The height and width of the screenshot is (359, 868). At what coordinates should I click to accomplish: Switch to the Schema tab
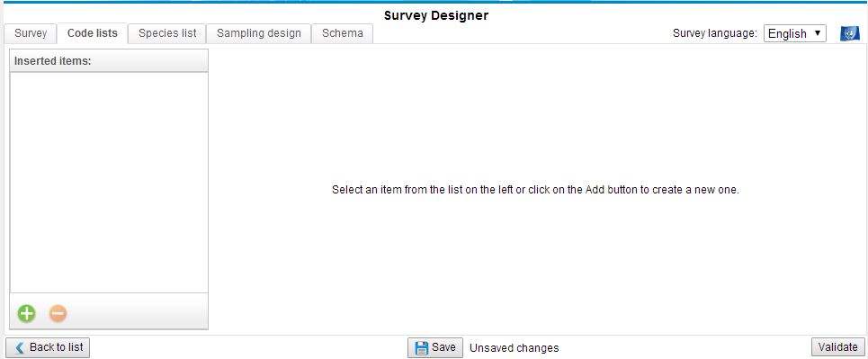[342, 33]
